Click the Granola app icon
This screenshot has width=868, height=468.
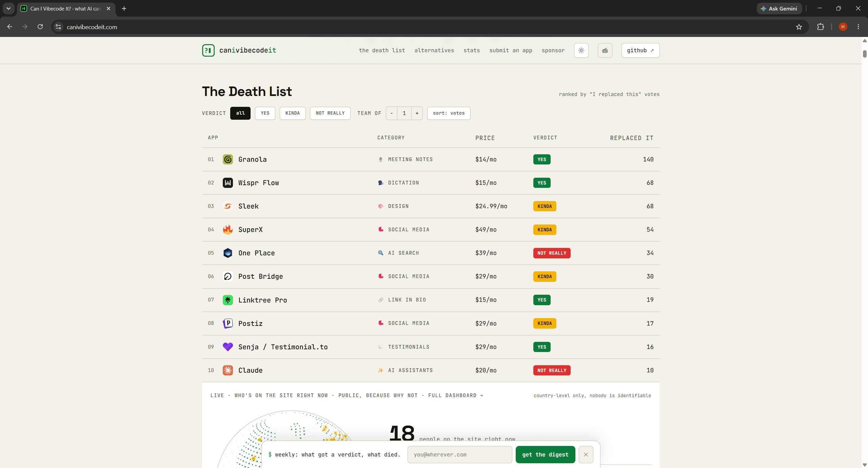click(x=228, y=159)
